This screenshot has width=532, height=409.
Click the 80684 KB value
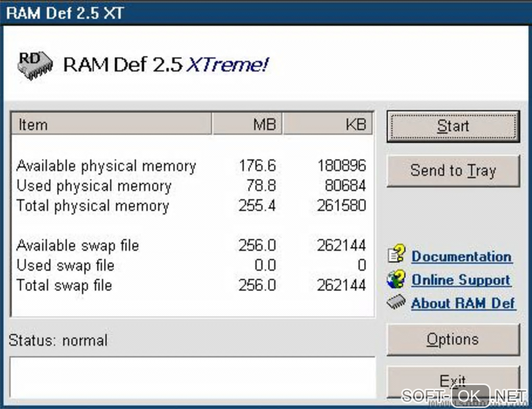[345, 186]
